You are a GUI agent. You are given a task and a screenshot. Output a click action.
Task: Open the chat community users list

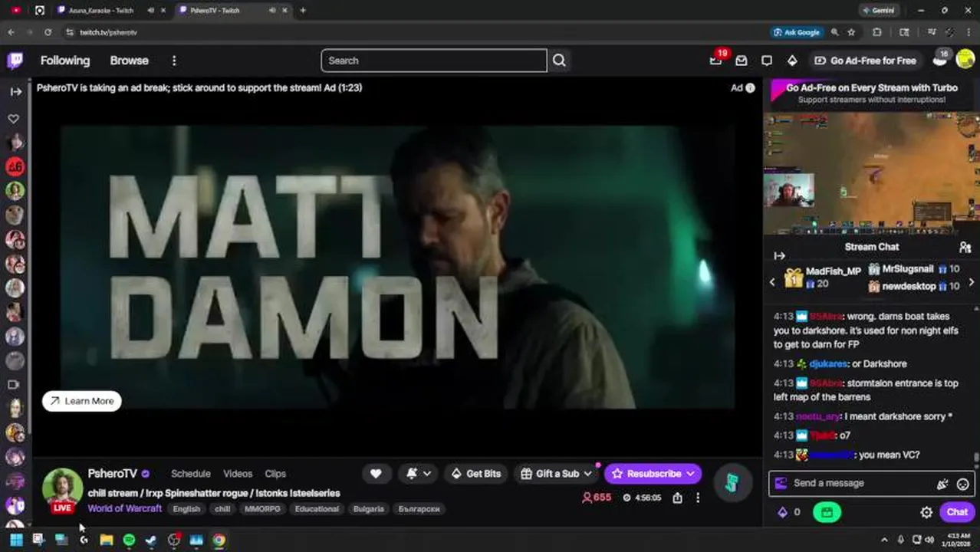(x=965, y=247)
